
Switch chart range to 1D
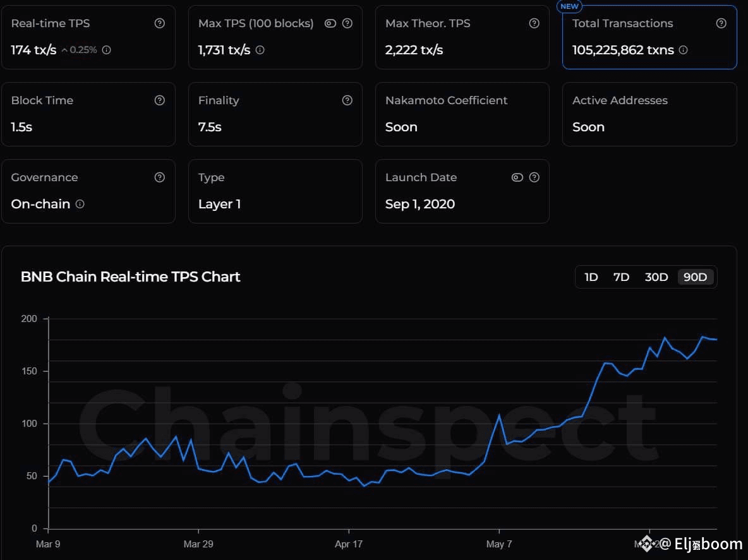[591, 277]
